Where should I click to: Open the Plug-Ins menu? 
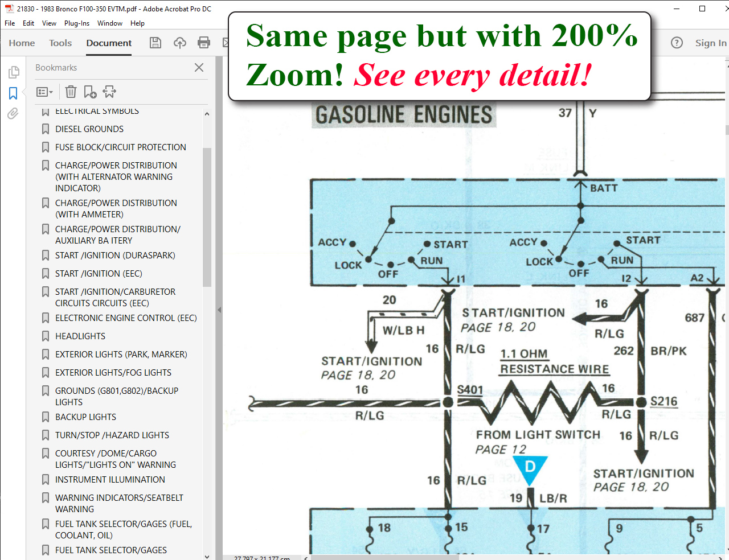click(x=77, y=23)
